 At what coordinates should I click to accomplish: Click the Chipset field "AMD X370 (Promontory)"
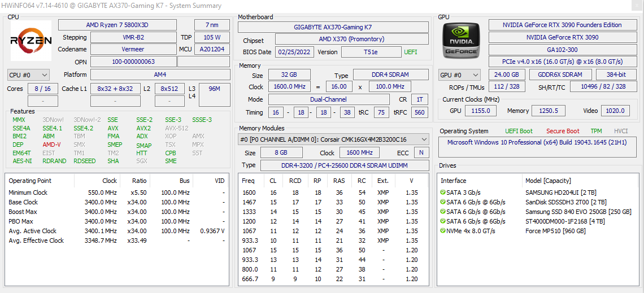coord(351,40)
